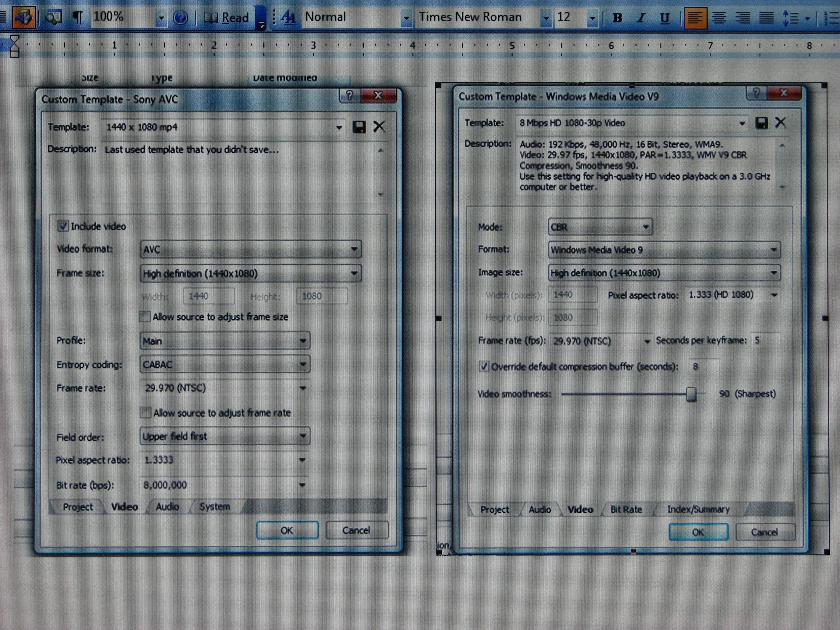Click the Video smoothness slider handle

tap(691, 394)
